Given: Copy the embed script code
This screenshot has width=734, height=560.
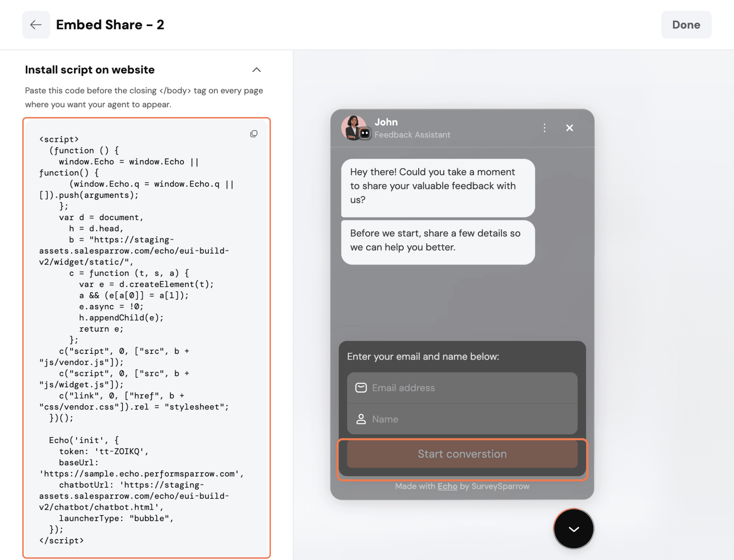Looking at the screenshot, I should [254, 134].
